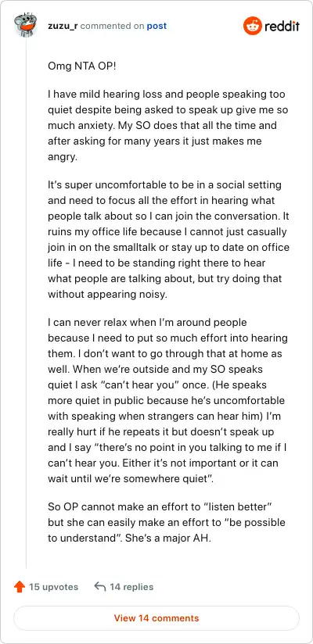Click the "14 replies" label
This screenshot has width=313, height=644.
pos(131,586)
